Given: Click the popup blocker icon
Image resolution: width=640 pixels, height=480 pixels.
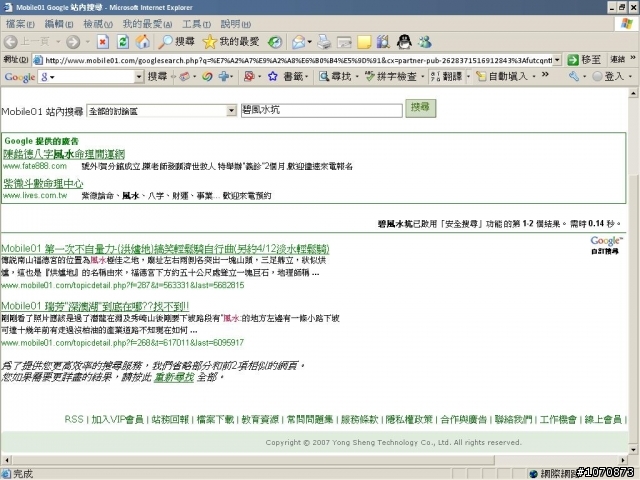Looking at the screenshot, I should click(249, 76).
